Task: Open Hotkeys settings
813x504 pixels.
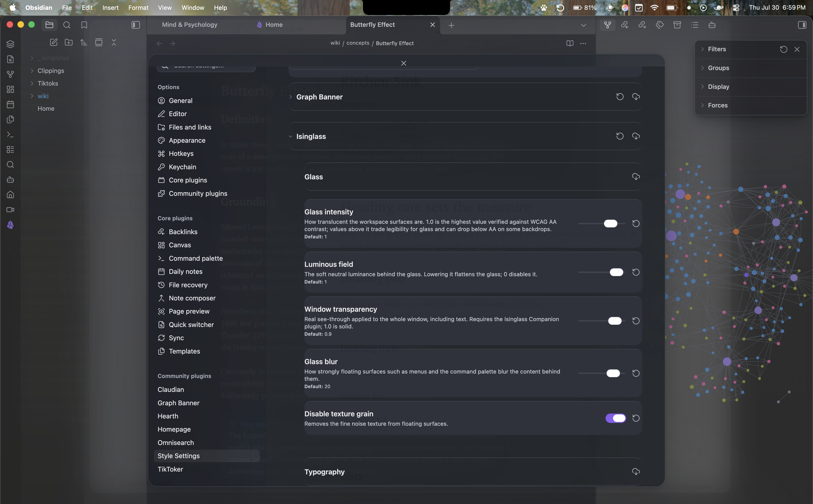Action: click(181, 154)
